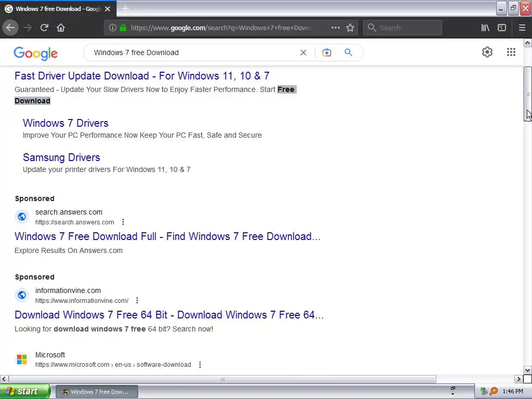This screenshot has width=532, height=399.
Task: Reload the current page
Action: coord(44,28)
